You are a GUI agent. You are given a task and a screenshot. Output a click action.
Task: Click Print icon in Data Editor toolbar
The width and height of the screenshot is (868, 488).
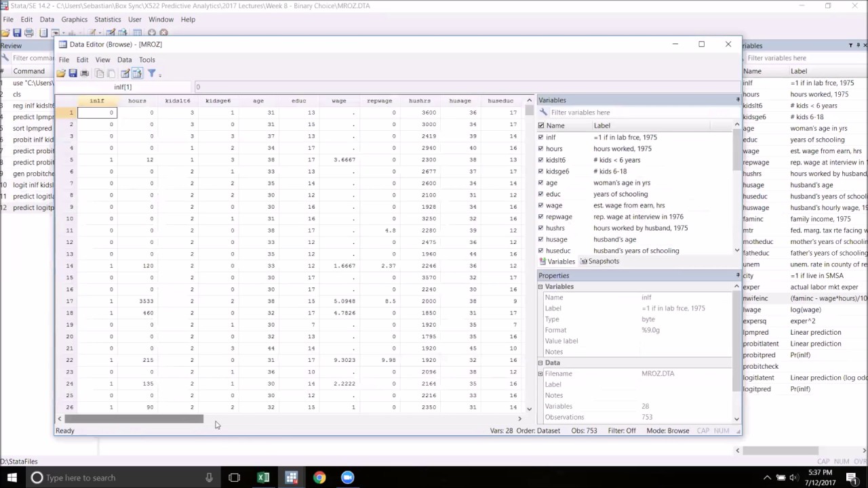pyautogui.click(x=84, y=73)
